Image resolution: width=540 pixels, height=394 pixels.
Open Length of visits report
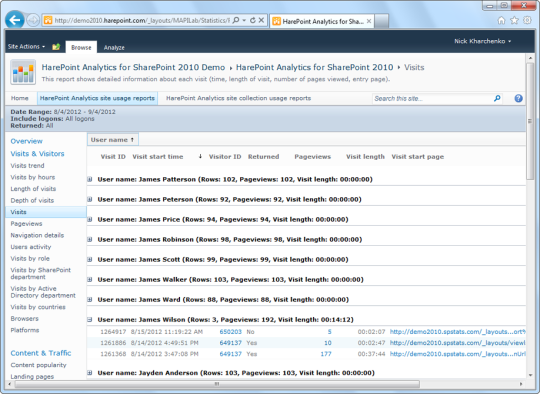(x=33, y=189)
